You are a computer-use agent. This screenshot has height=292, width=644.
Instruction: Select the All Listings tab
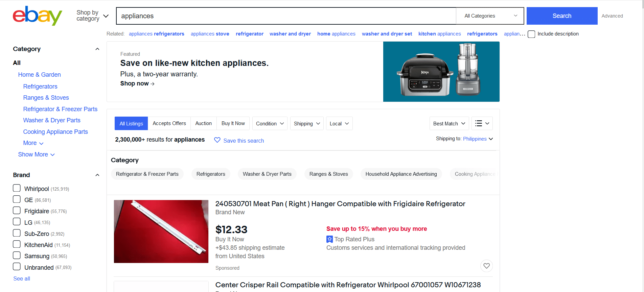(x=131, y=123)
